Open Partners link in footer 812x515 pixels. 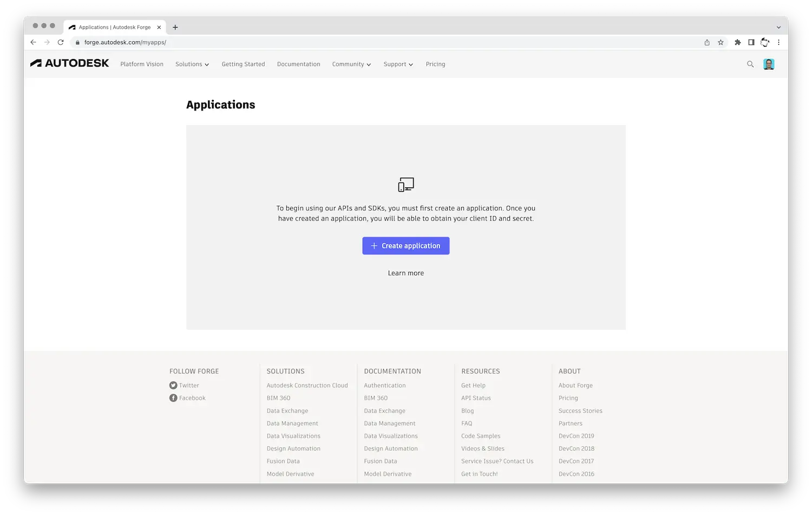coord(571,423)
